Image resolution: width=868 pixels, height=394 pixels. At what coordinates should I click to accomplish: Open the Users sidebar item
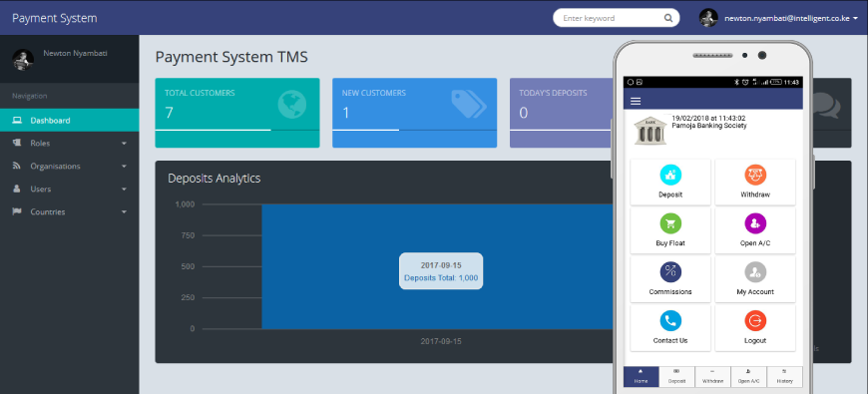(69, 190)
